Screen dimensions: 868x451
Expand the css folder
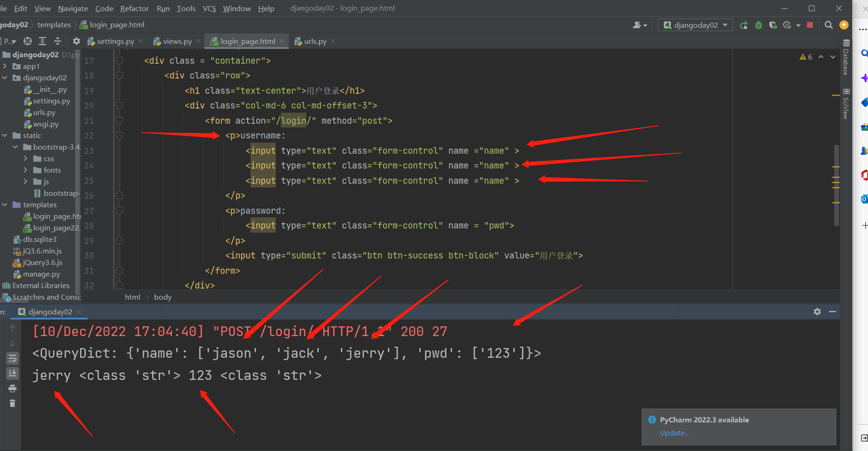[25, 159]
